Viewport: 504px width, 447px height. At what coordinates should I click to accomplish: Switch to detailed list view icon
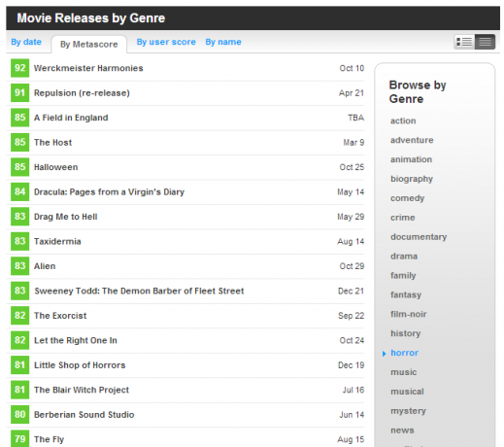click(464, 42)
